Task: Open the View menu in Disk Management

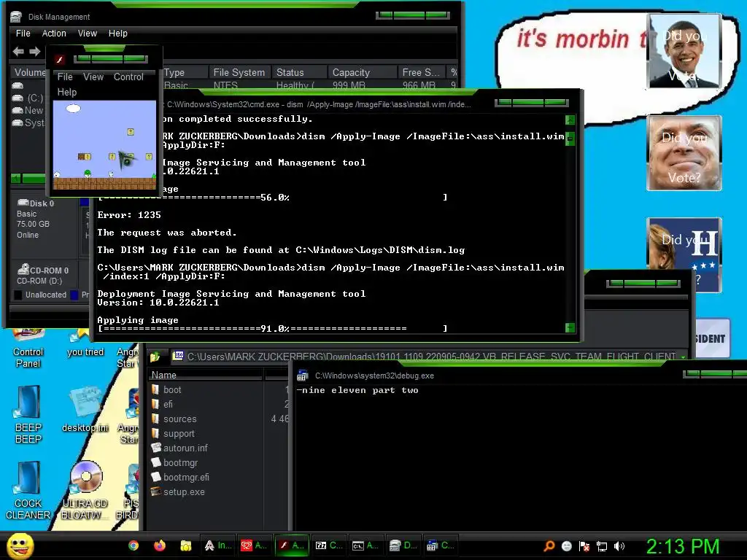Action: [88, 34]
